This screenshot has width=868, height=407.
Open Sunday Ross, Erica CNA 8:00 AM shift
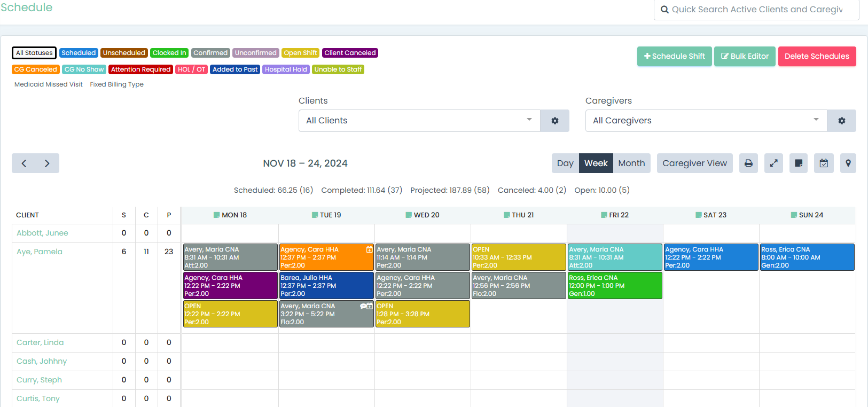[807, 257]
